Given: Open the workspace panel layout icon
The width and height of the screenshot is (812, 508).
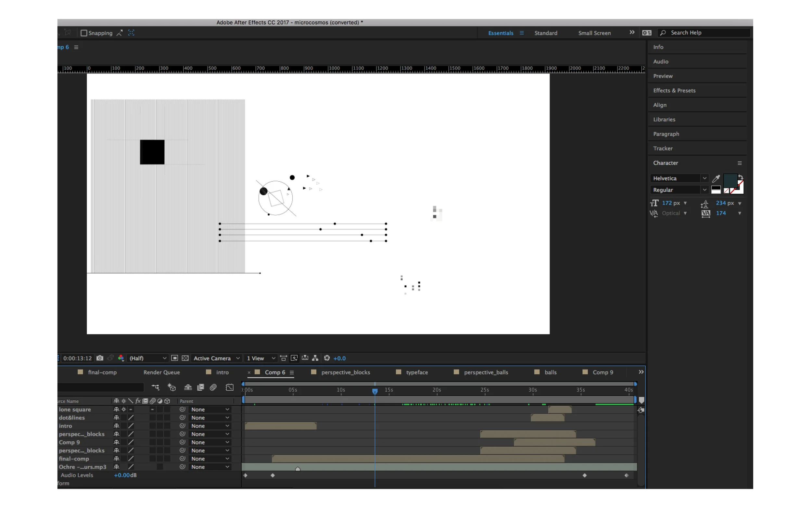Looking at the screenshot, I should 646,33.
